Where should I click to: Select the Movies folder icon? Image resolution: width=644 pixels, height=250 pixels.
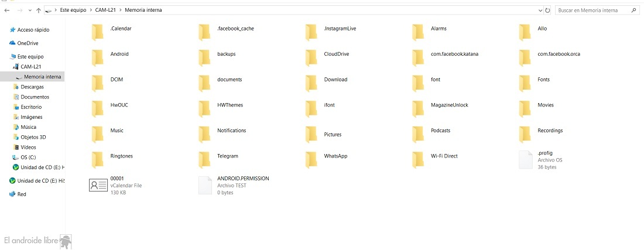click(525, 109)
